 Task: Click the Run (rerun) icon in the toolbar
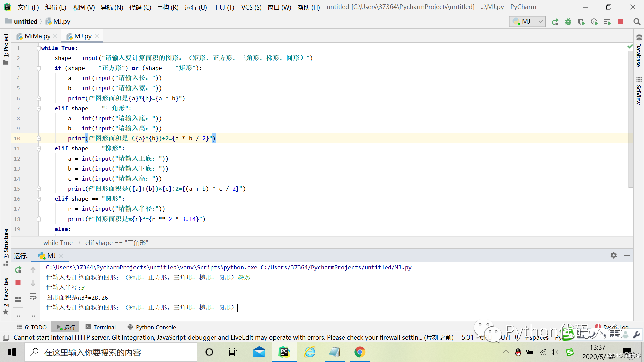tap(555, 22)
